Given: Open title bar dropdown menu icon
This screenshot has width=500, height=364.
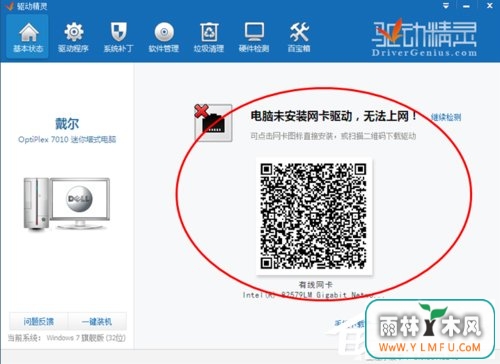Looking at the screenshot, I should point(446,6).
